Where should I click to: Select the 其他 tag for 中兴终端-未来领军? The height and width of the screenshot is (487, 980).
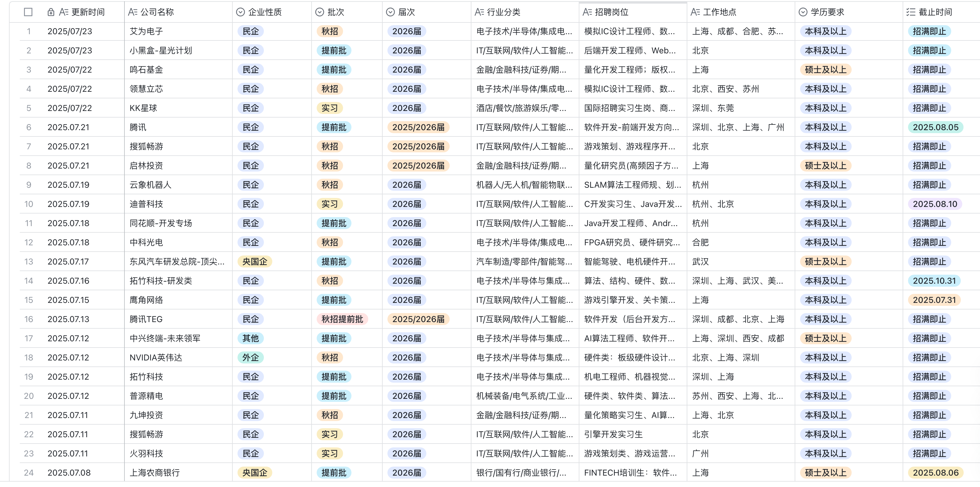tap(251, 338)
